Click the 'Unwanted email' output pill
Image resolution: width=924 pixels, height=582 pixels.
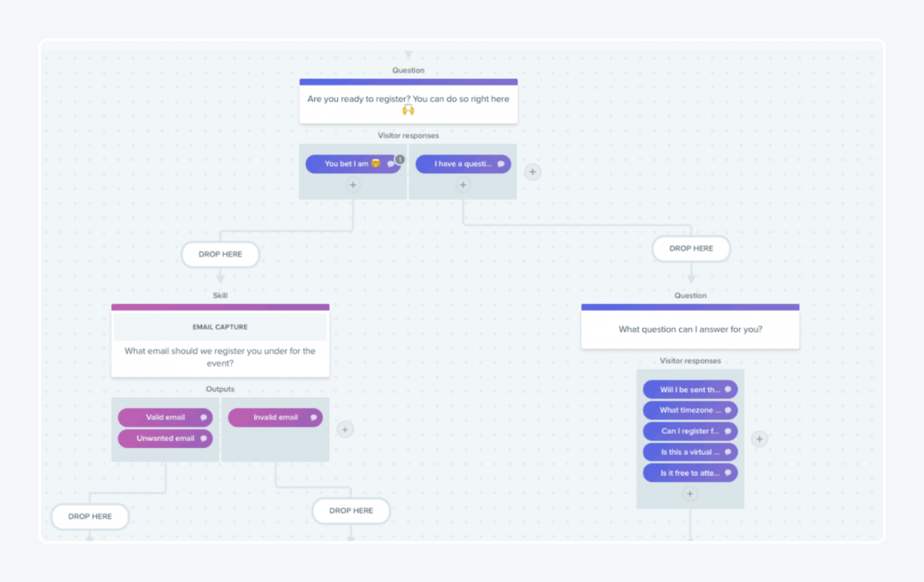pyautogui.click(x=165, y=438)
